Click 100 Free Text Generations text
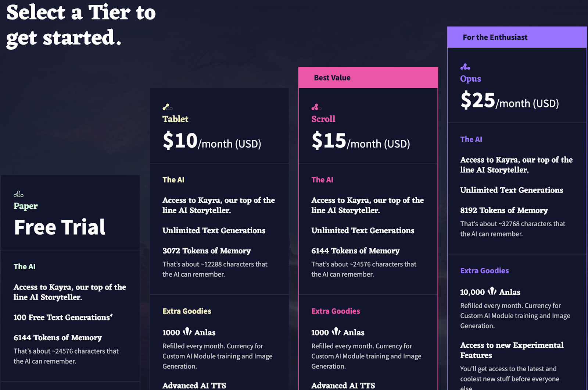 click(63, 317)
